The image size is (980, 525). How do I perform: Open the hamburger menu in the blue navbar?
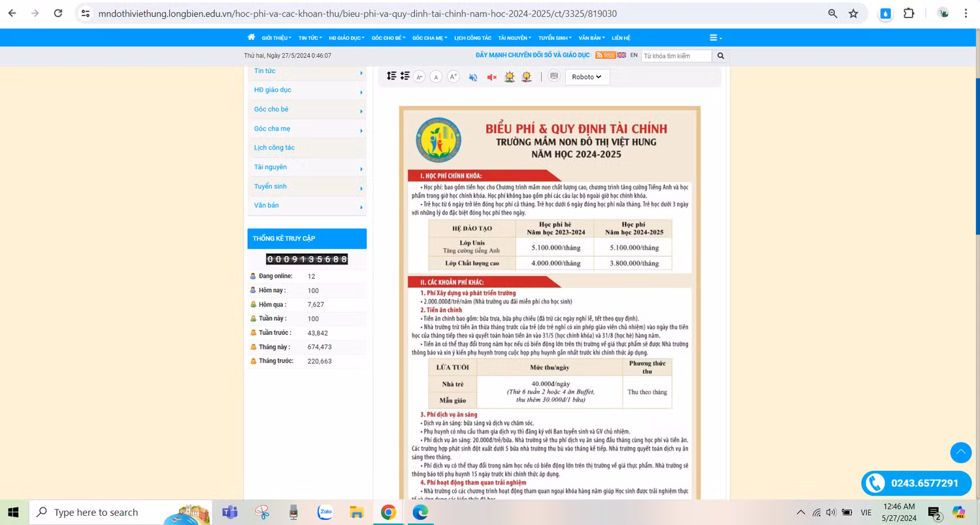[x=715, y=38]
